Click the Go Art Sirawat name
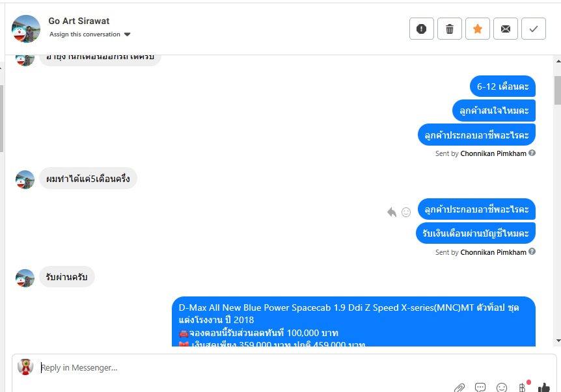This screenshot has height=392, width=561. 79,21
